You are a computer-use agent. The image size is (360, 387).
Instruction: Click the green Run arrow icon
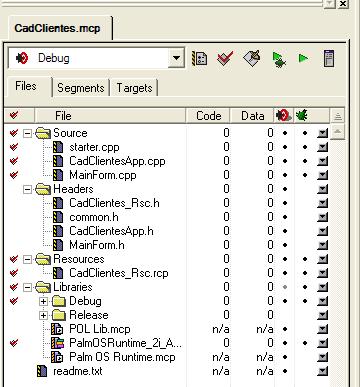coord(303,59)
